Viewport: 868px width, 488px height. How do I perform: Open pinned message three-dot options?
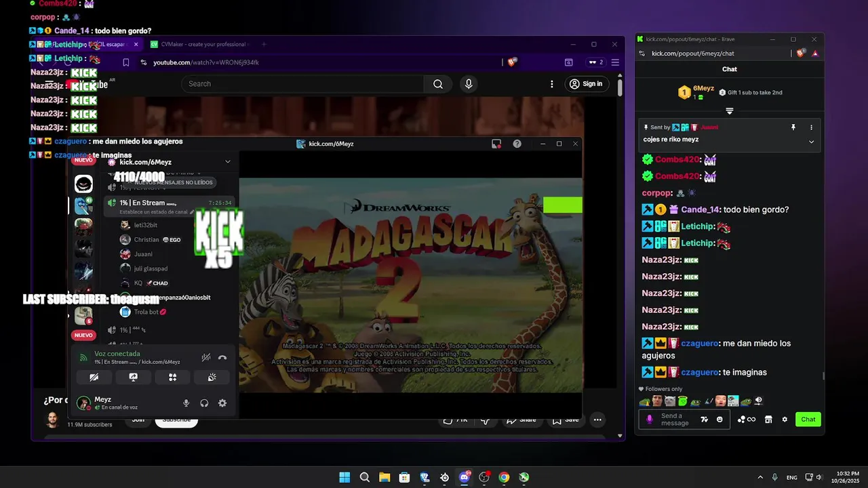coord(811,127)
